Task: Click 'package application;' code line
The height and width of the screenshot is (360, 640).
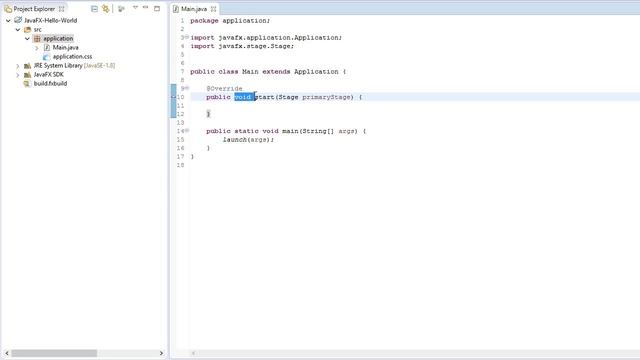Action: click(x=230, y=21)
